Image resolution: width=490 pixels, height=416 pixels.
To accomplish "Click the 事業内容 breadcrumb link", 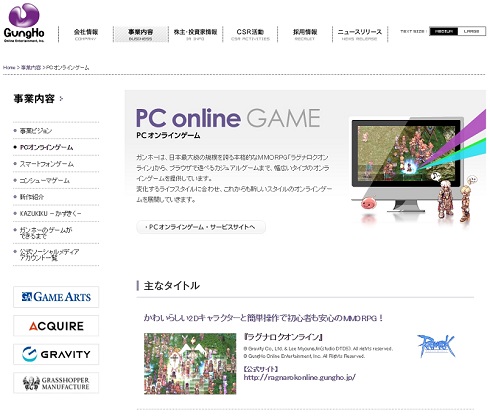I will [31, 68].
